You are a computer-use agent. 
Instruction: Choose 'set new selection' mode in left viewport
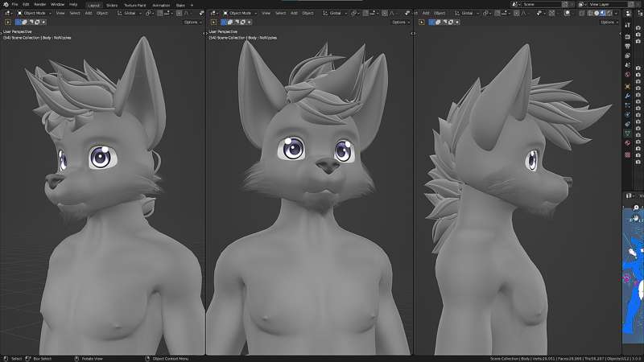pos(18,23)
